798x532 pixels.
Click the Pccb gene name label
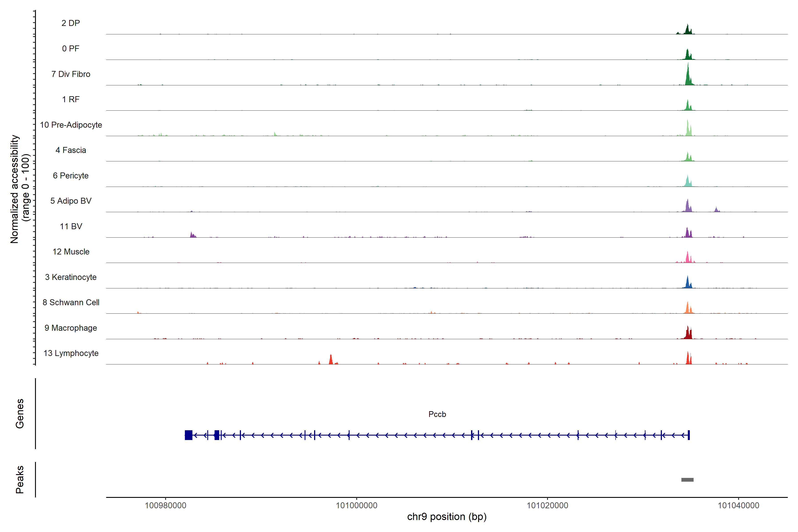coord(437,414)
